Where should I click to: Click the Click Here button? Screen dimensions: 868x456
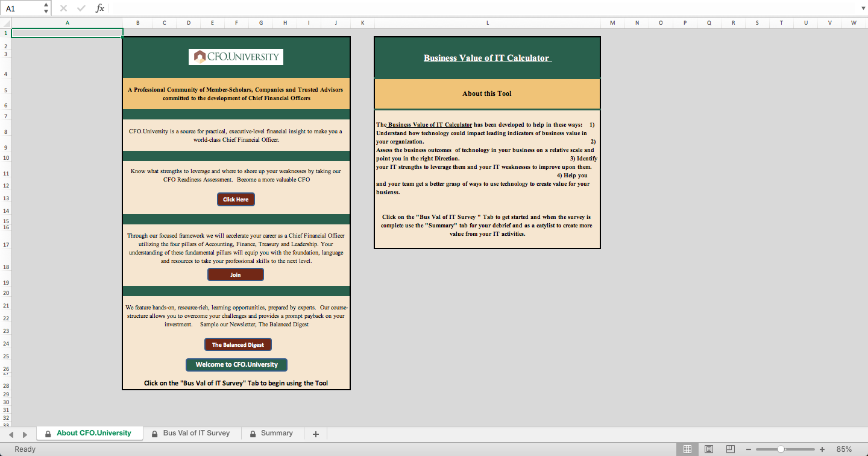[236, 199]
